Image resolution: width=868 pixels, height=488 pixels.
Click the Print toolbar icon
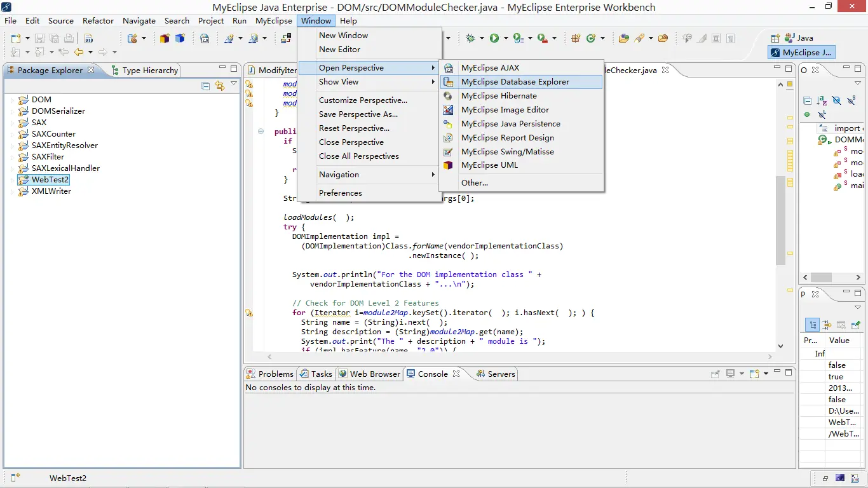click(x=69, y=38)
